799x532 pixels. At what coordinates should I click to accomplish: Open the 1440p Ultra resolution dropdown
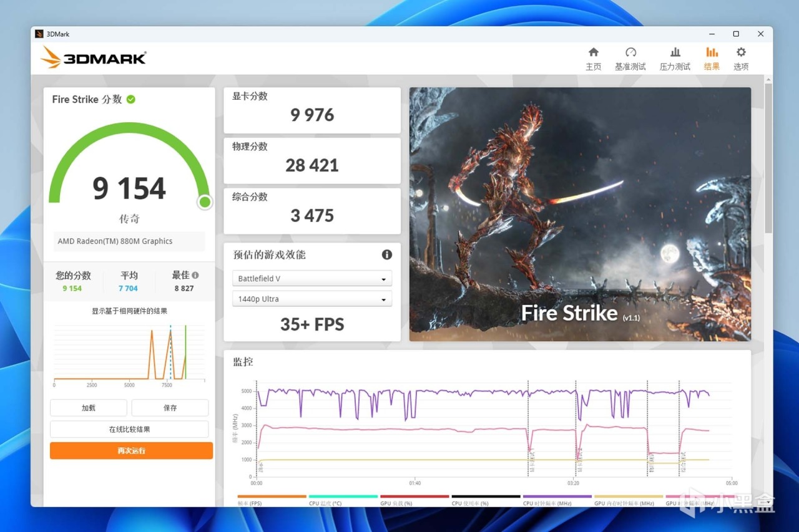coord(312,299)
